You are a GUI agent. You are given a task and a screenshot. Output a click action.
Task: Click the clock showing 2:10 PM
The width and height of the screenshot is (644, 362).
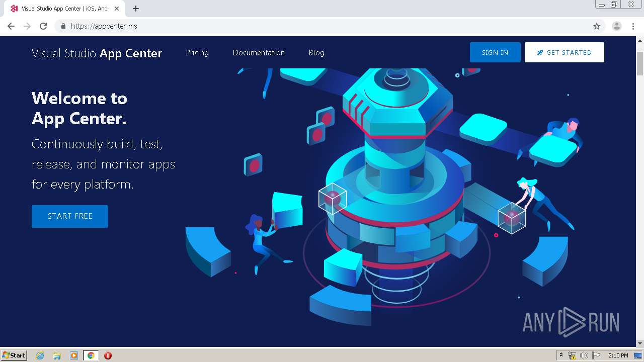pyautogui.click(x=618, y=355)
